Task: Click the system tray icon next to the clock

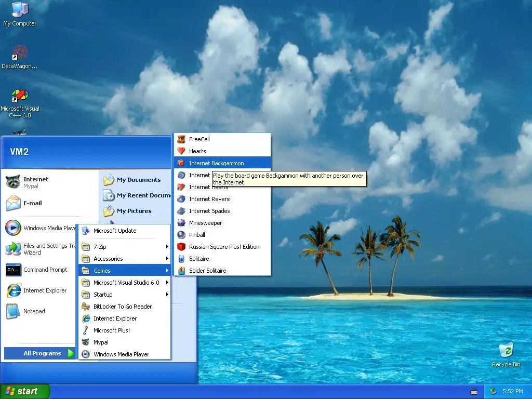Action: point(494,392)
